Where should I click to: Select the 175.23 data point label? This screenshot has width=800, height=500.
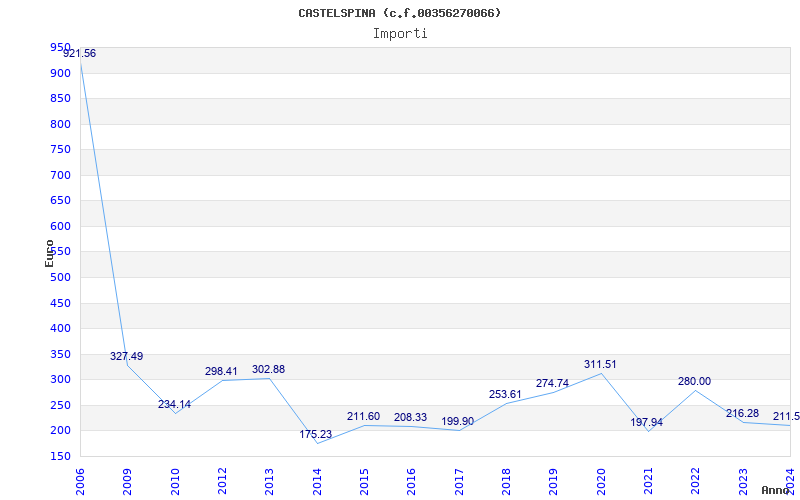point(315,434)
